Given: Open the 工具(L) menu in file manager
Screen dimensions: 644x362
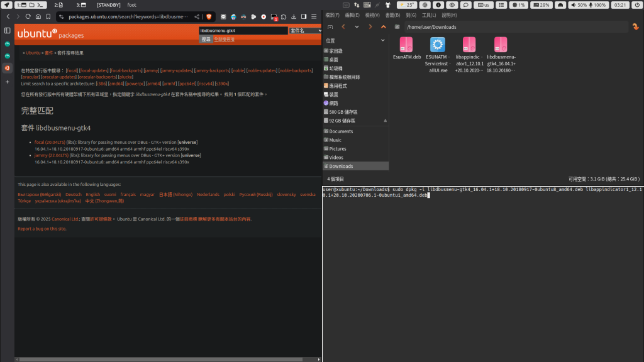Looking at the screenshot, I should click(x=429, y=15).
